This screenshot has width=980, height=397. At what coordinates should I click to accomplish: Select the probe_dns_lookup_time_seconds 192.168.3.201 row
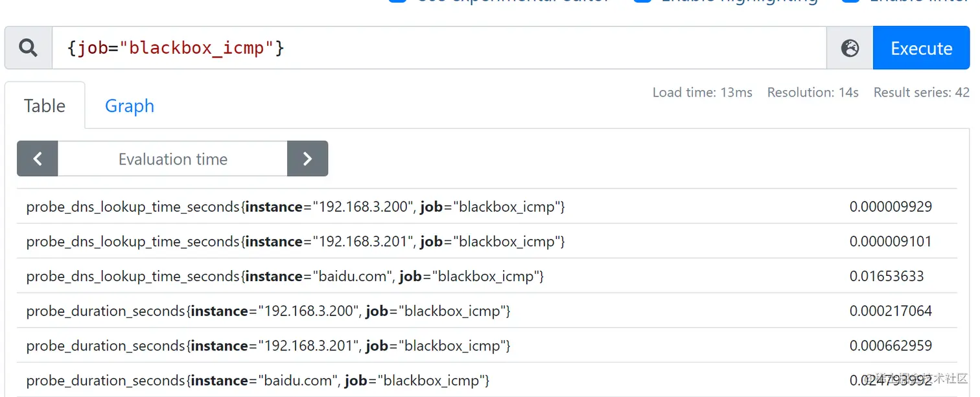[487, 242]
